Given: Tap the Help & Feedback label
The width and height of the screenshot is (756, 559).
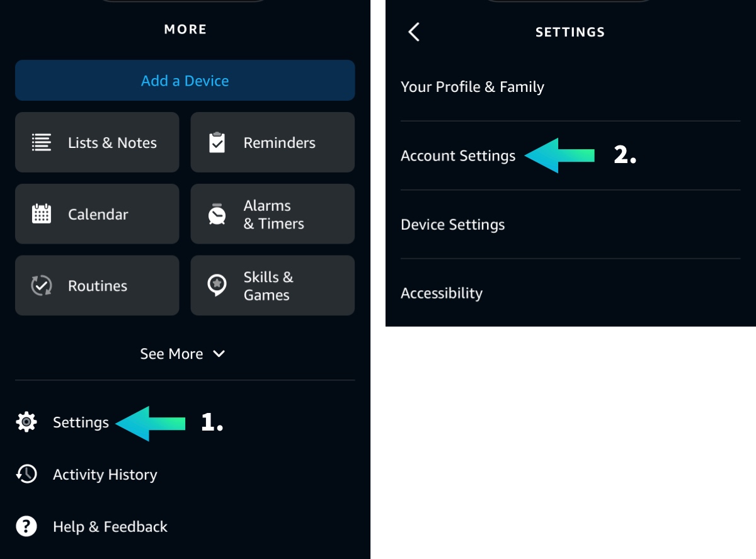Looking at the screenshot, I should click(x=110, y=527).
